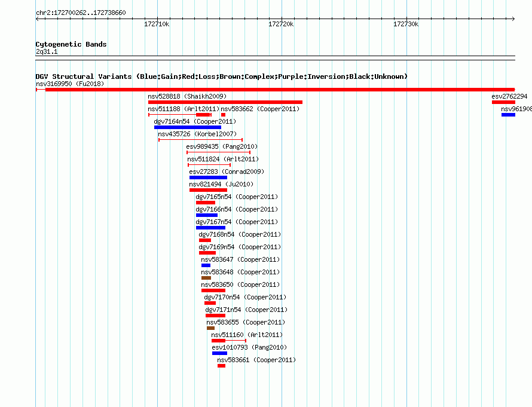This screenshot has height=407, width=532.
Task: Click the 172730k ruler tick label
Action: 406,24
